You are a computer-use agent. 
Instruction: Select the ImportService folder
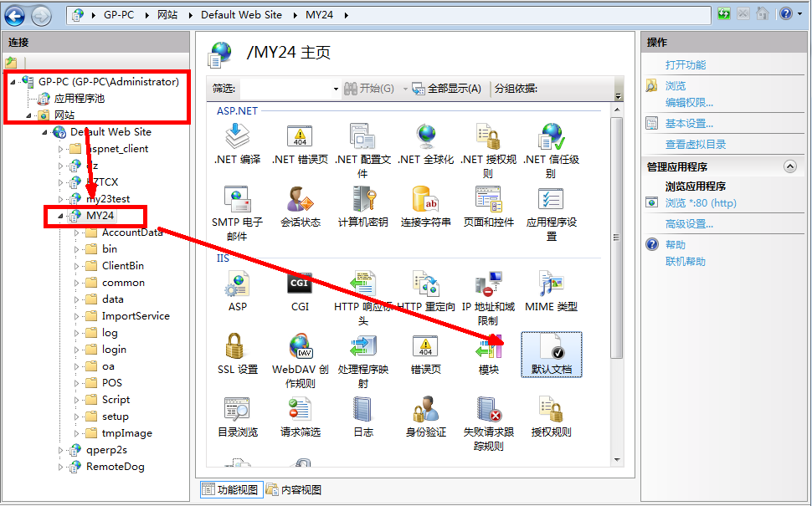(136, 316)
